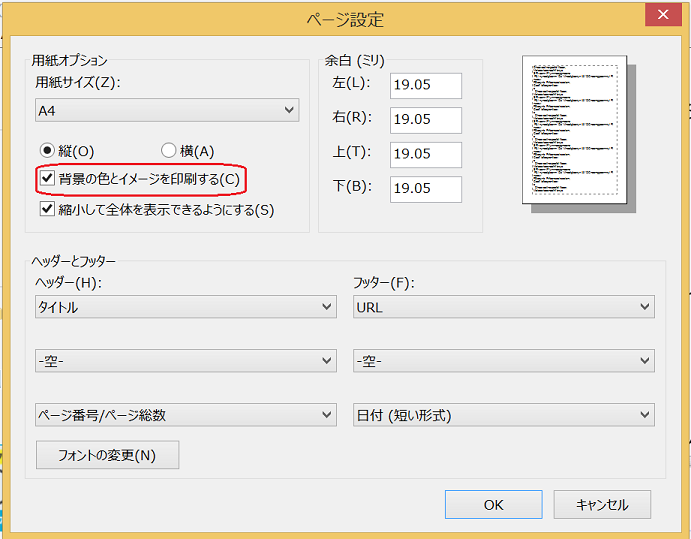Open the paper size A4 dropdown
The image size is (691, 539).
167,110
